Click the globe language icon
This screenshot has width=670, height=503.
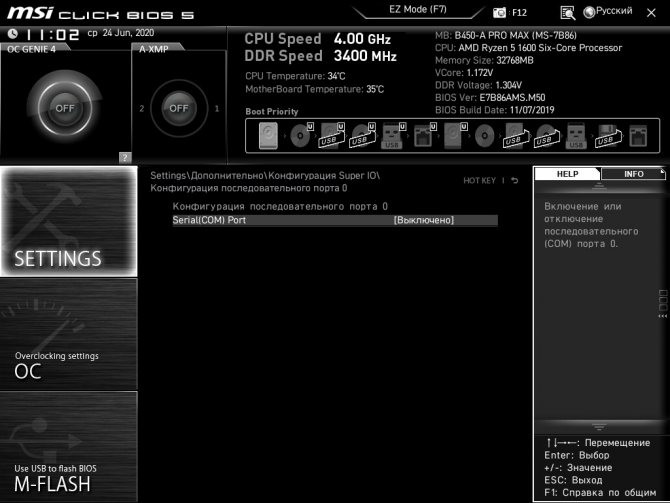pos(590,12)
